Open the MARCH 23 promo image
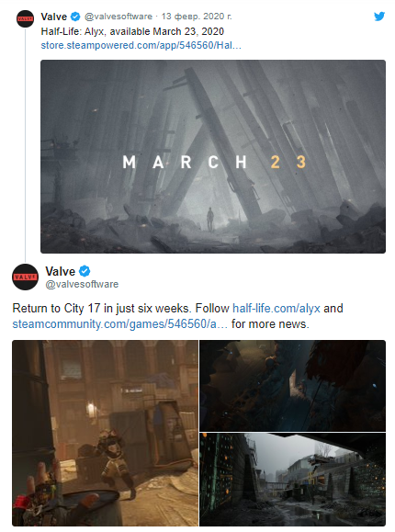This screenshot has height=532, width=395. point(213,156)
